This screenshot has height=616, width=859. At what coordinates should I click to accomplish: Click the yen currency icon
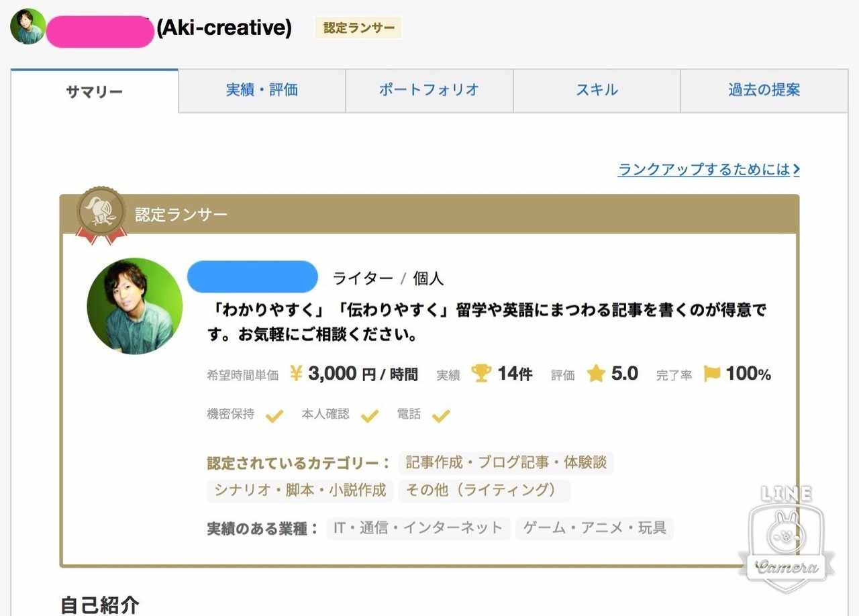(x=296, y=374)
